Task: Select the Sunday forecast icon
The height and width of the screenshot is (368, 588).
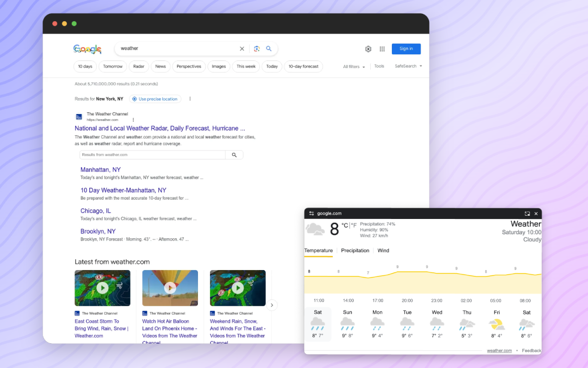Action: 347,324
